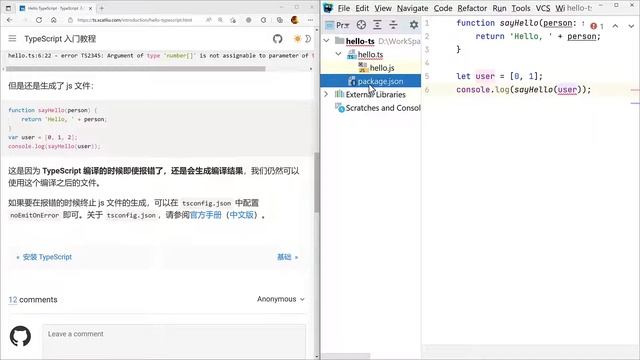Go to previous page 安装 TypeScript
Screen dimensions: 640x360
click(x=44, y=257)
